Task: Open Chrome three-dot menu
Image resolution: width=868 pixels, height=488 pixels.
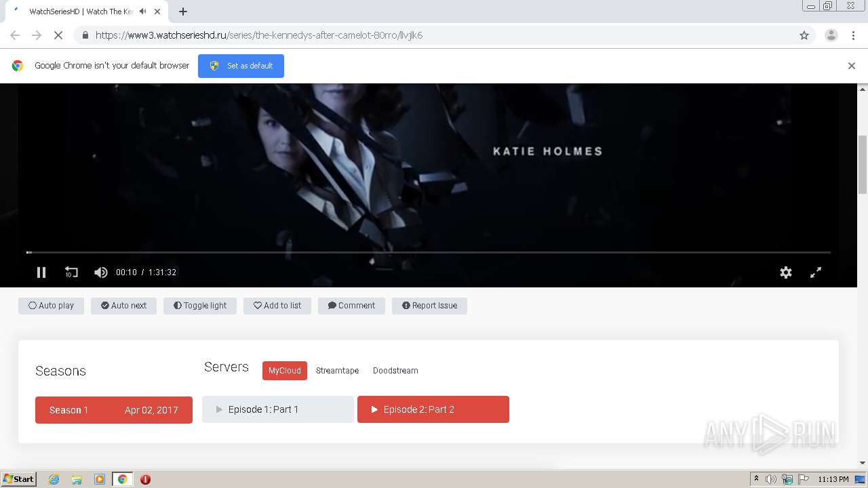Action: (x=853, y=35)
